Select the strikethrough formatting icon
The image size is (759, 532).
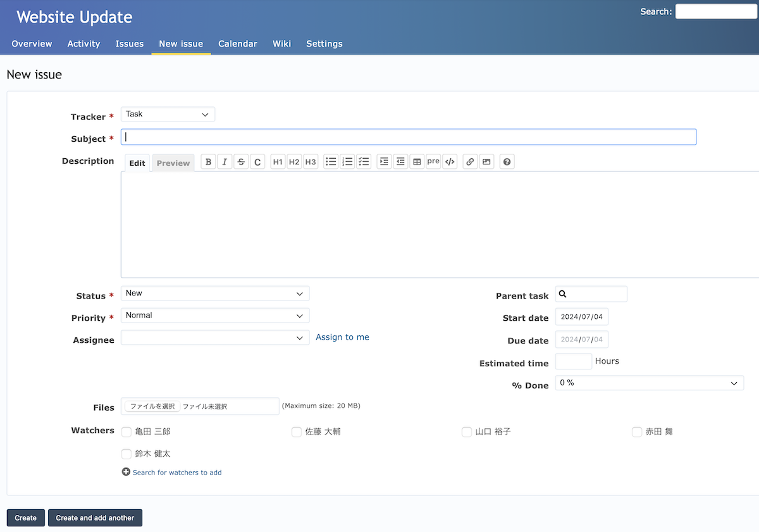click(241, 161)
